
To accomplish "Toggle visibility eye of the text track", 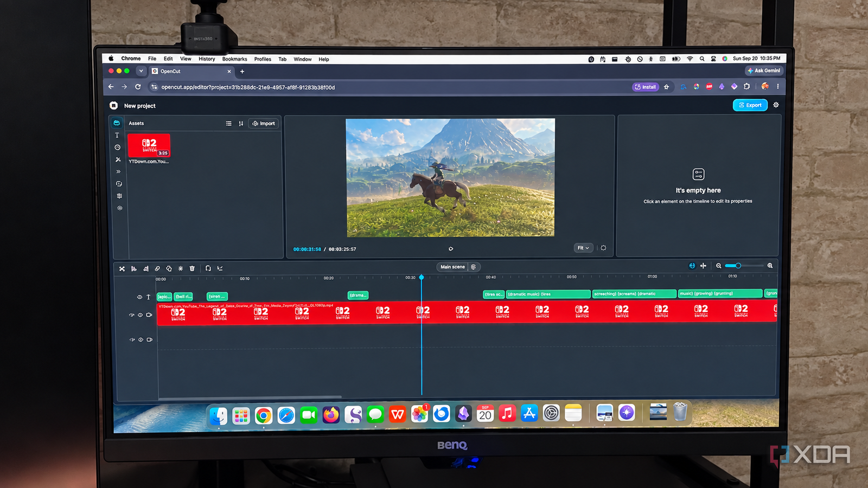I will coord(139,297).
